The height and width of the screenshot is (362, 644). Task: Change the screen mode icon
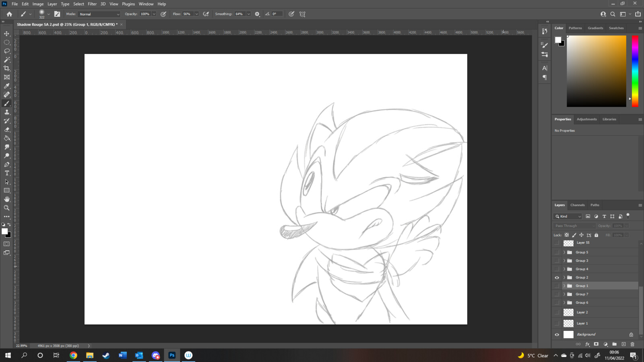pos(7,253)
